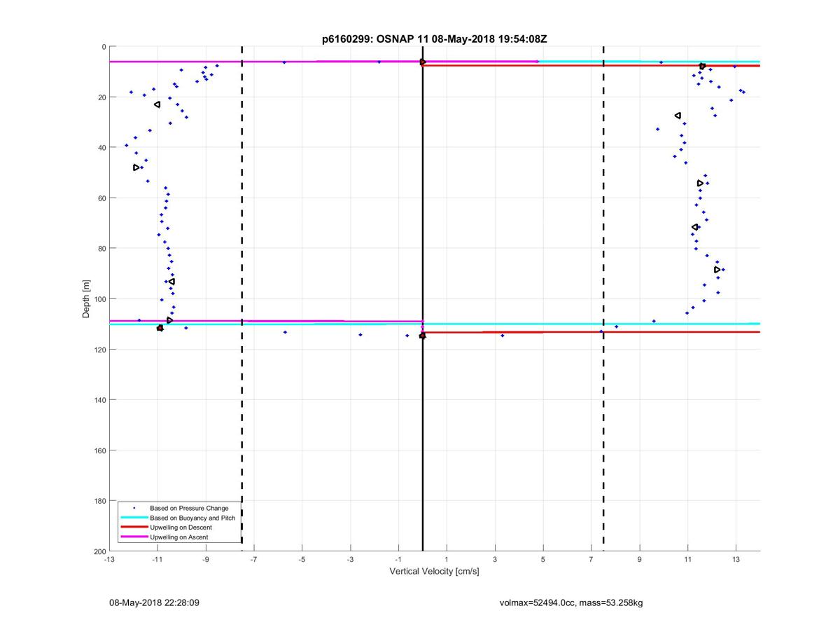Click the y-axis tick label 140
The image size is (840, 620).
click(99, 400)
